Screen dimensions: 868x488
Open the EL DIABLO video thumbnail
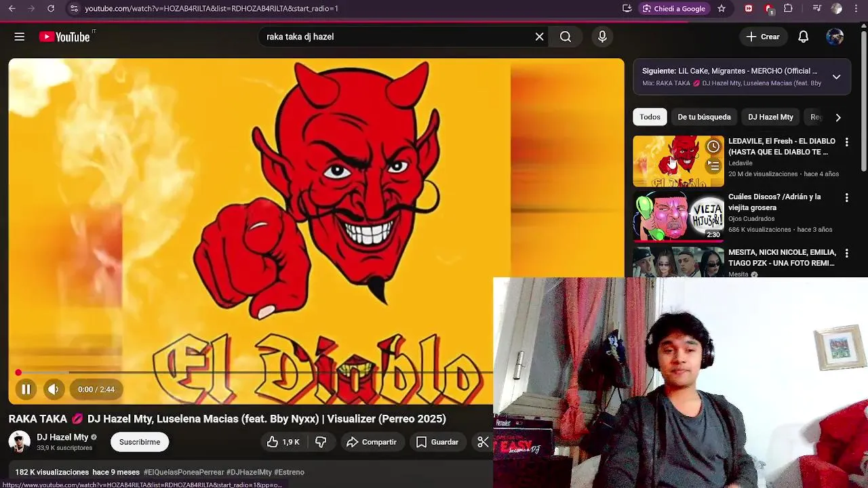click(678, 161)
